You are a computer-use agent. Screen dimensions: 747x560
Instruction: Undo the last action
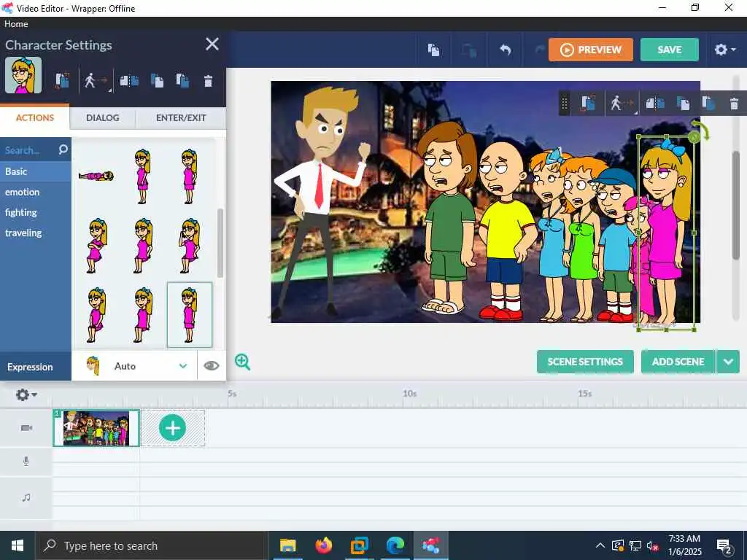point(505,50)
